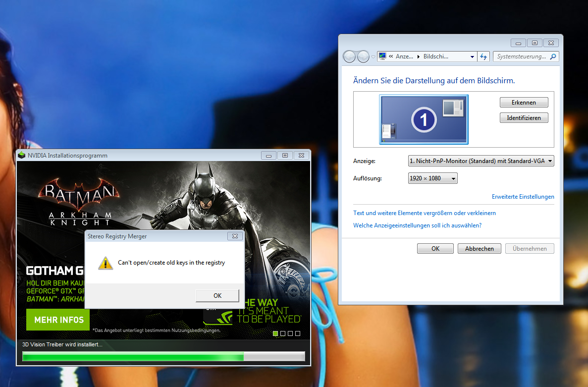Open the address bar history dropdown
Image resolution: width=588 pixels, height=387 pixels.
pos(472,56)
